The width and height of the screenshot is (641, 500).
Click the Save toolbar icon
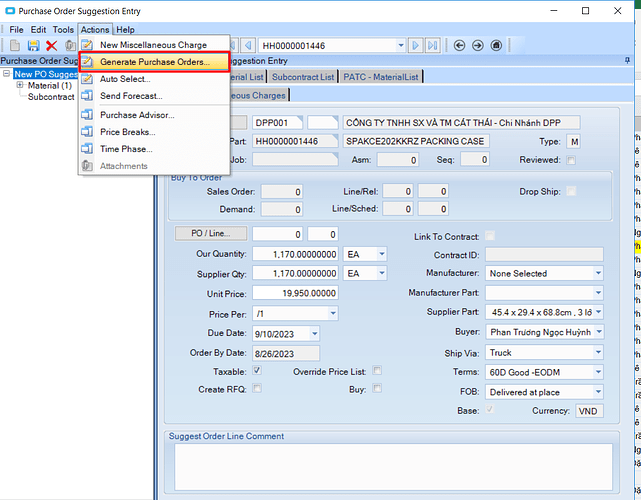[34, 45]
